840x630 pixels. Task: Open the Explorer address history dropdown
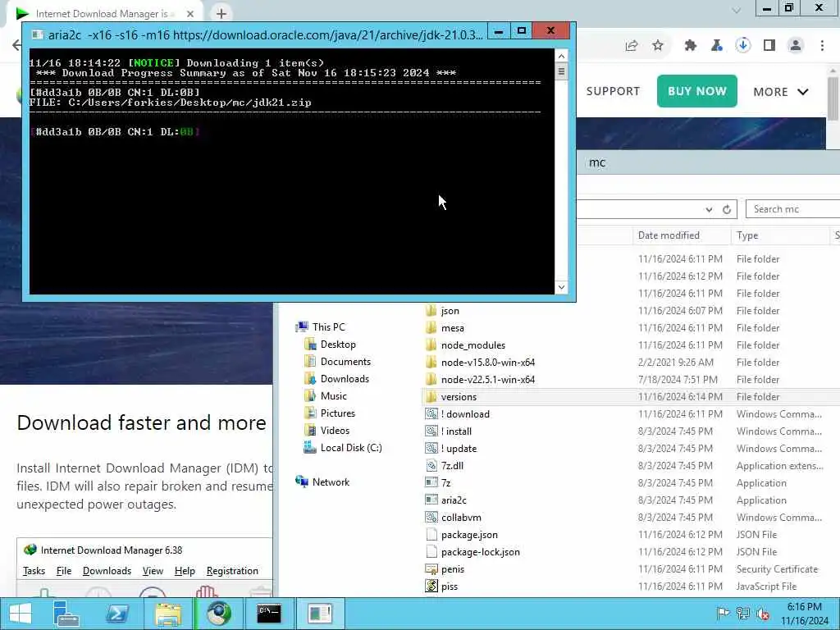point(709,209)
